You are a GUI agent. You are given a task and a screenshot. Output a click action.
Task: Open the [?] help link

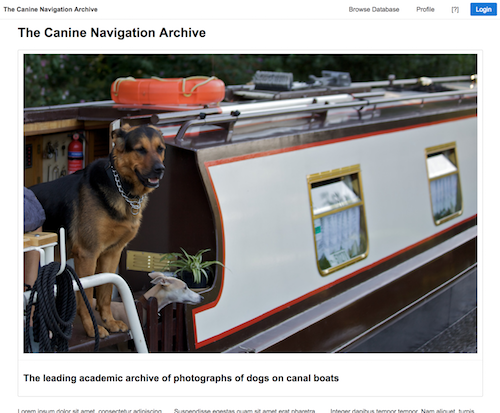(455, 10)
